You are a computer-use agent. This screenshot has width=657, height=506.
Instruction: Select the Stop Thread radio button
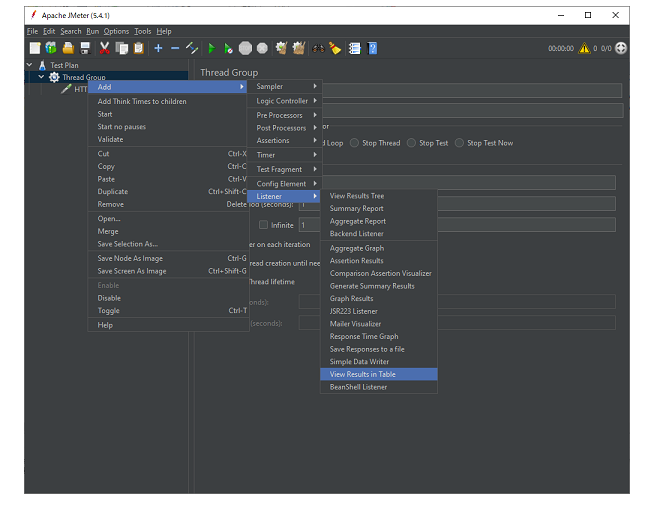[x=354, y=143]
